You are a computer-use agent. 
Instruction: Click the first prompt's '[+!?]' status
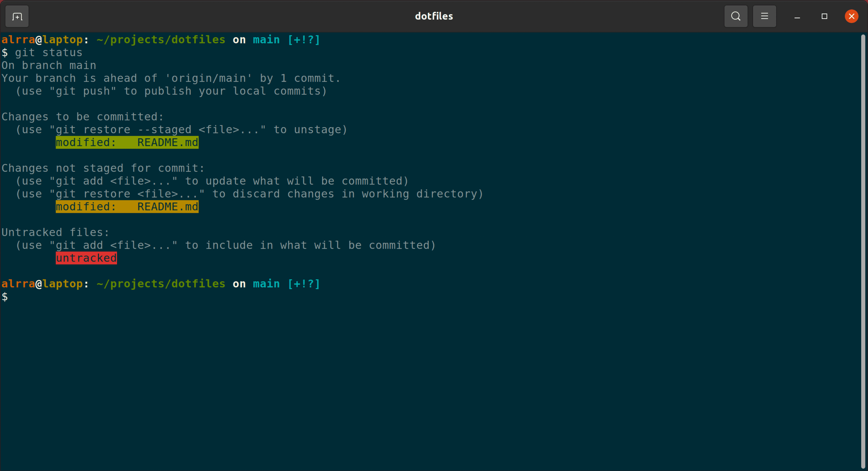coord(304,40)
